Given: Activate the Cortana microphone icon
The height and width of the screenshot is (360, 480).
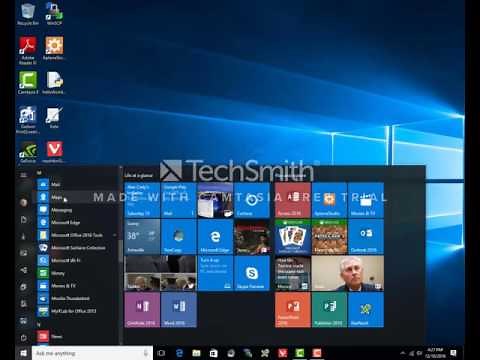Looking at the screenshot, I should (x=146, y=353).
